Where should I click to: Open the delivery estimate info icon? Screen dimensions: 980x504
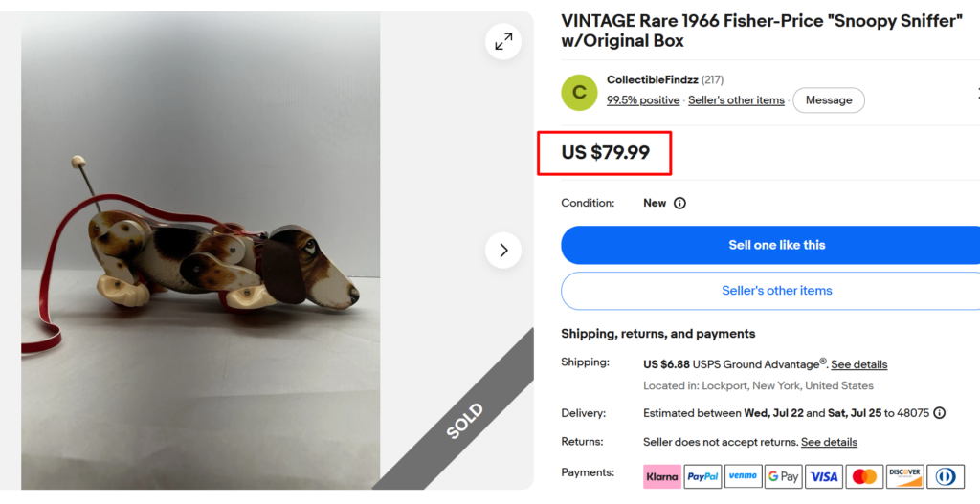(x=939, y=413)
